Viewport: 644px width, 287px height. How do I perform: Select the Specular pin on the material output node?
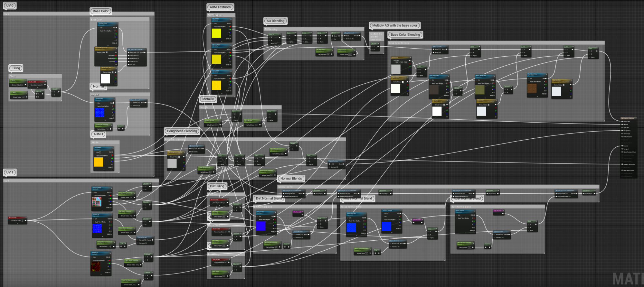click(x=622, y=127)
